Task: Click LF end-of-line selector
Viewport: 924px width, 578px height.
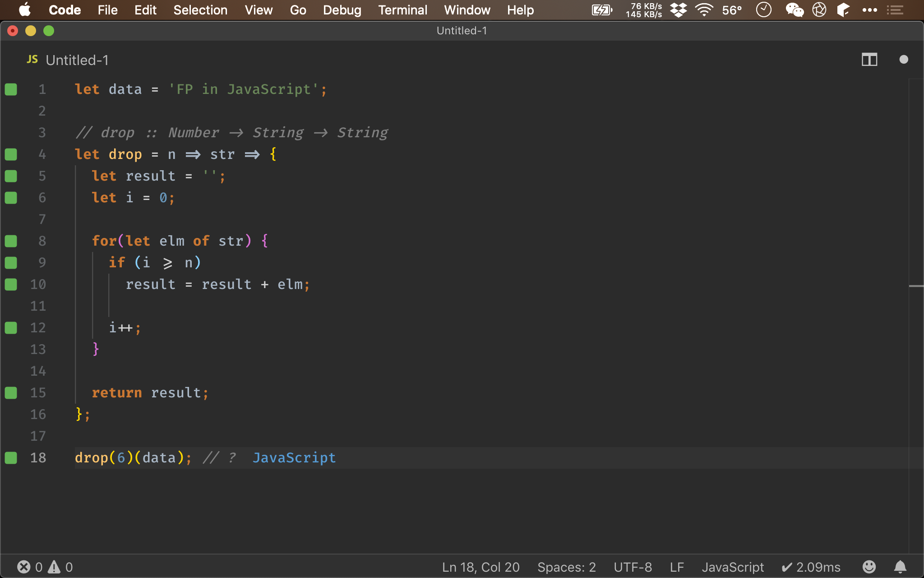Action: [677, 567]
